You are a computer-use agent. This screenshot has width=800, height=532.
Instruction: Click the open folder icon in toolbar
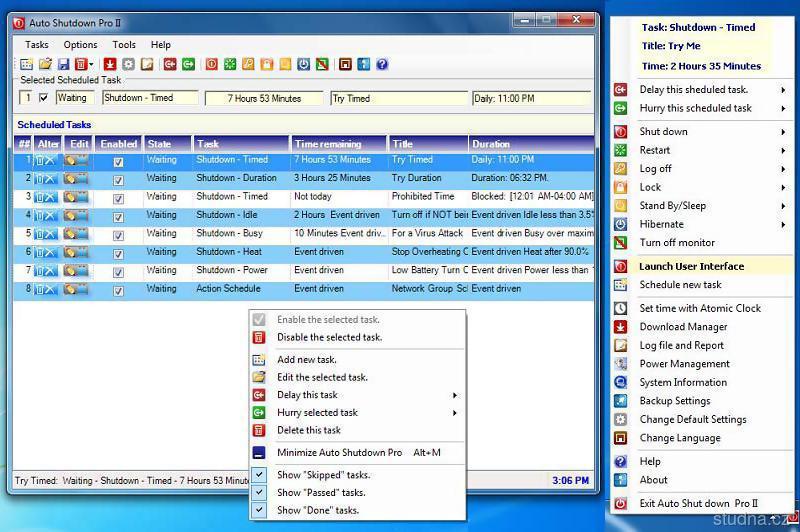coord(44,64)
